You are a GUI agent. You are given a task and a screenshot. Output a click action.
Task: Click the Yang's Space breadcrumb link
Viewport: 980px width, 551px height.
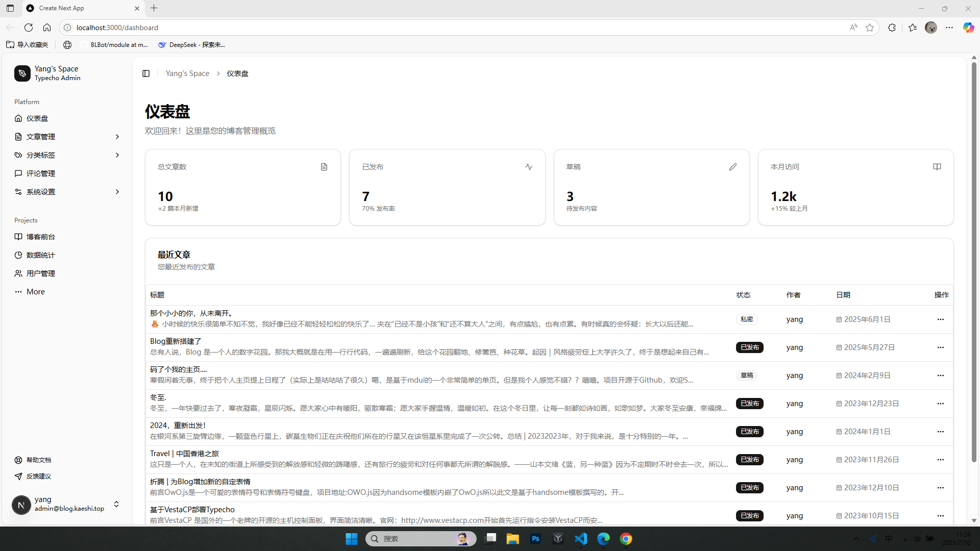[x=187, y=73]
